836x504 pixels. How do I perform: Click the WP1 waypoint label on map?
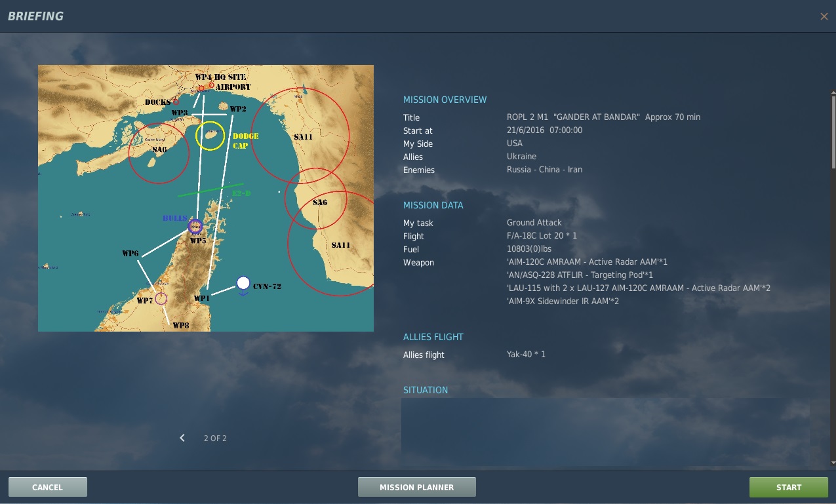coord(202,298)
